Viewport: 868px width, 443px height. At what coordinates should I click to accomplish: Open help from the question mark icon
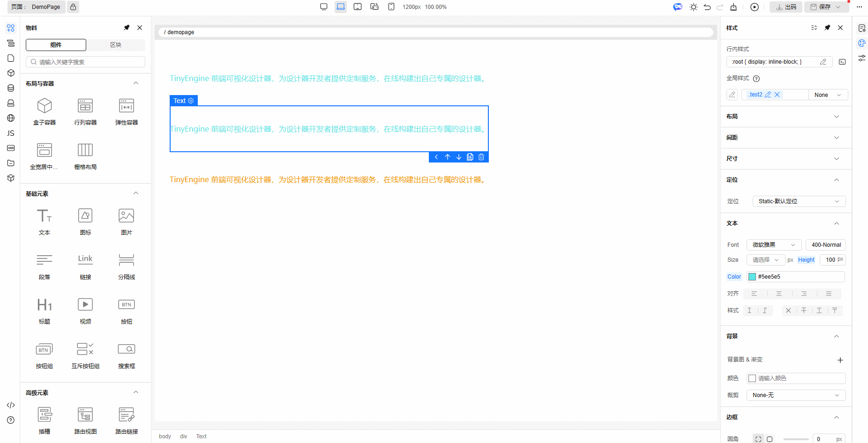click(11, 420)
